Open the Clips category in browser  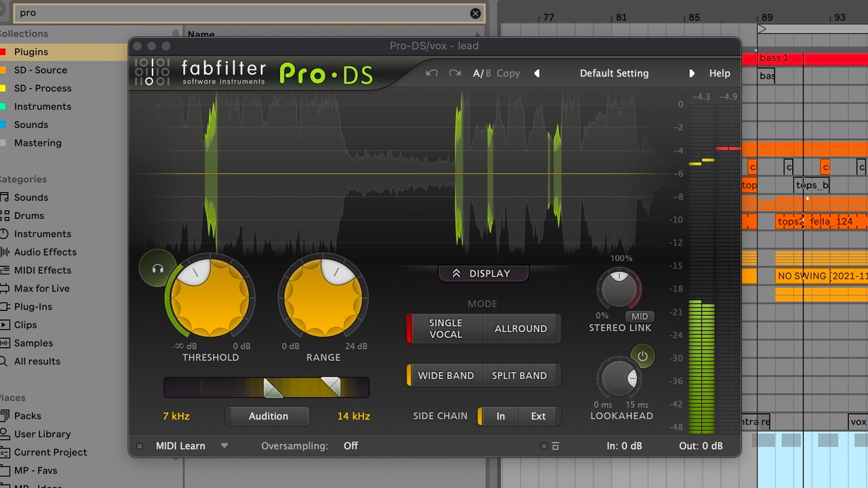point(26,325)
